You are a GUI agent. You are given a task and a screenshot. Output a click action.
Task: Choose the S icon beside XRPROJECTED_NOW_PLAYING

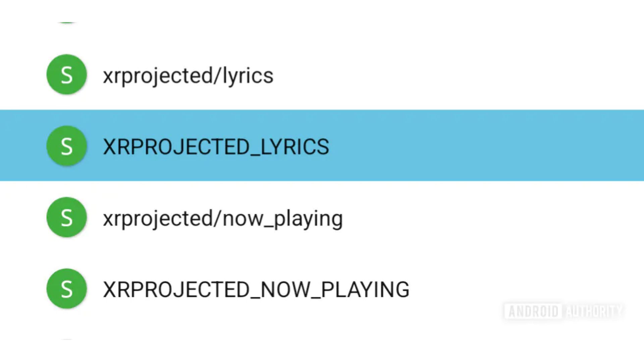(66, 289)
